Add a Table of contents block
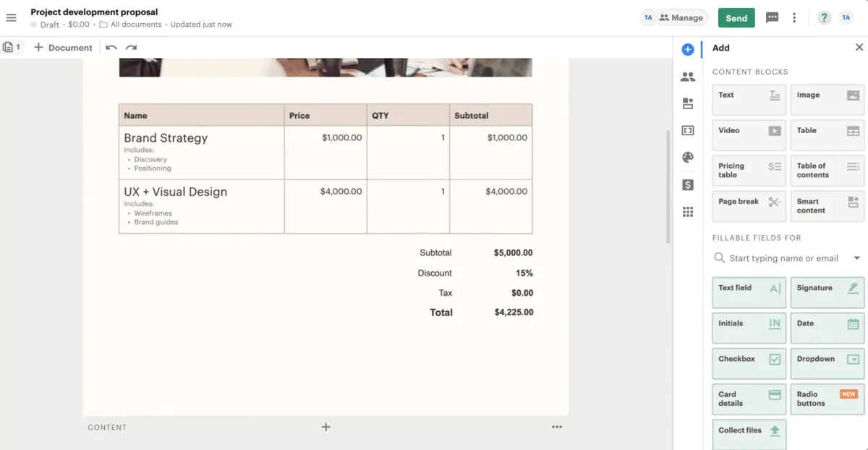 (827, 170)
